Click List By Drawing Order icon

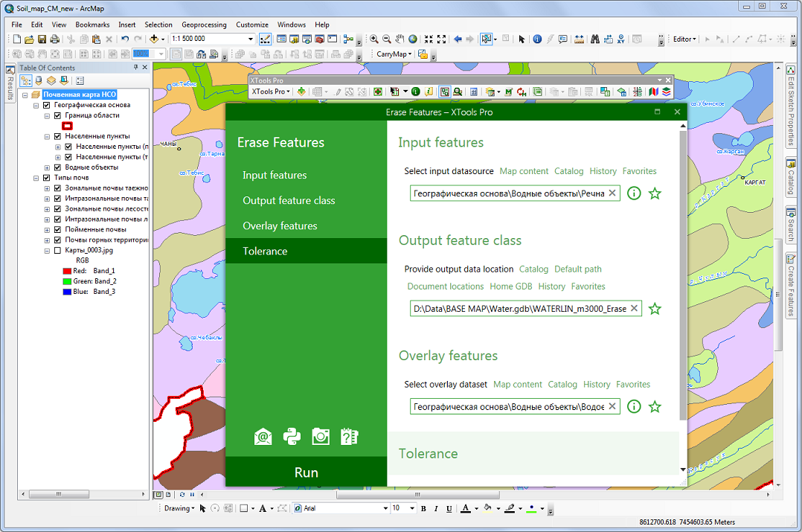coord(25,81)
